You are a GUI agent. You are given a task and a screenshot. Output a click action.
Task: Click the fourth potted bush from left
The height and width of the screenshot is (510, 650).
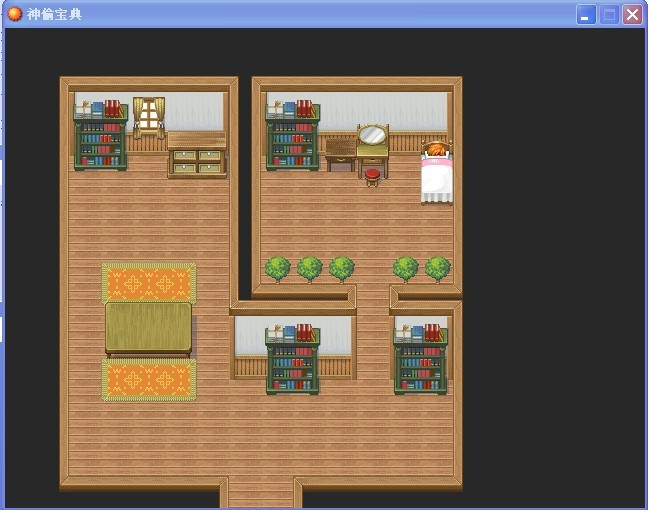[x=405, y=270]
